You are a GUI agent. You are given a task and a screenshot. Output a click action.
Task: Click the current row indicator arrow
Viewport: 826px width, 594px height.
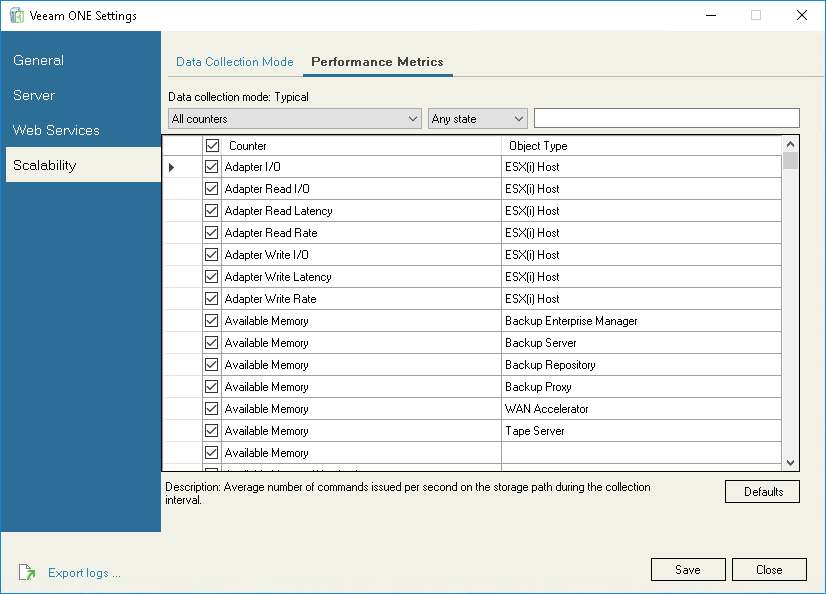click(172, 167)
